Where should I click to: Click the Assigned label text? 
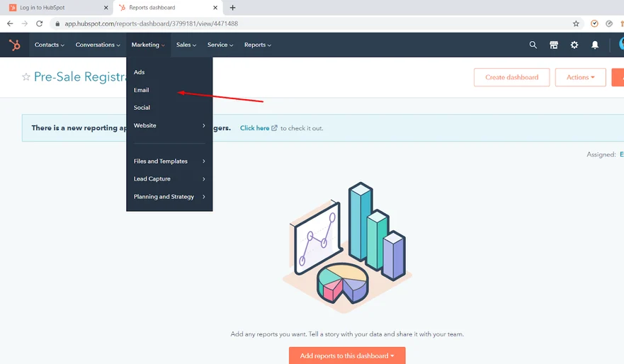coord(601,154)
